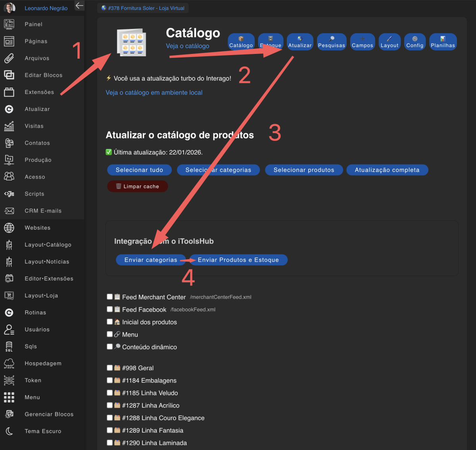This screenshot has height=450, width=476.
Task: Follow 'Veja o catálogo em ambiente local' link
Action: point(154,92)
